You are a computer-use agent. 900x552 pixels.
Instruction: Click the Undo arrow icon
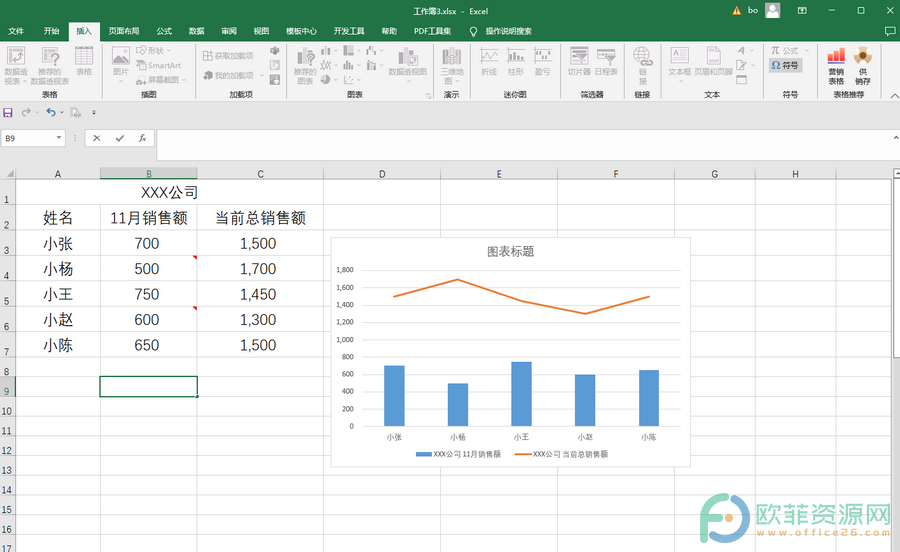coord(51,112)
